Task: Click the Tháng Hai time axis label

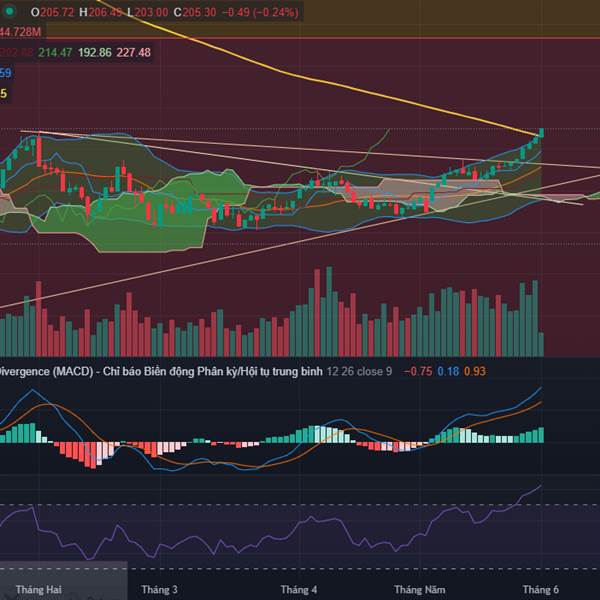Action: coord(39,590)
